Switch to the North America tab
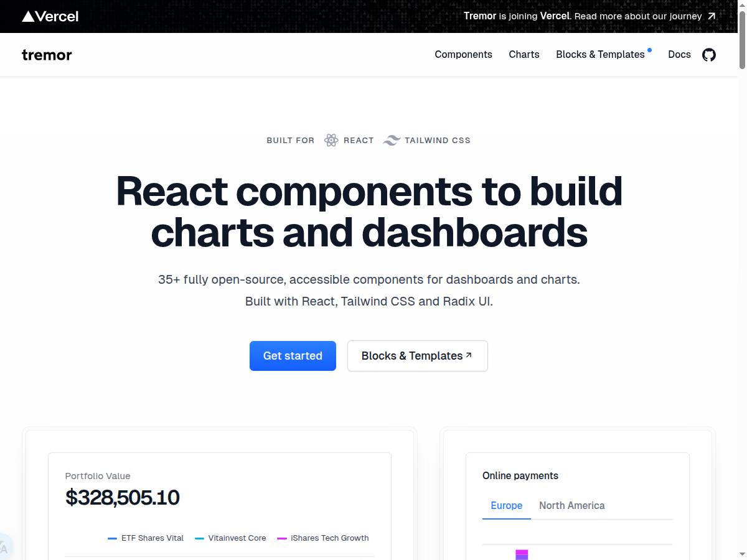The height and width of the screenshot is (560, 747). pos(571,505)
